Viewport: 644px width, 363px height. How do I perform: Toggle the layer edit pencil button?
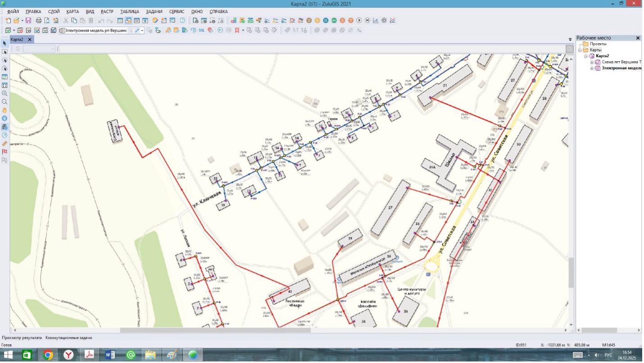[137, 31]
